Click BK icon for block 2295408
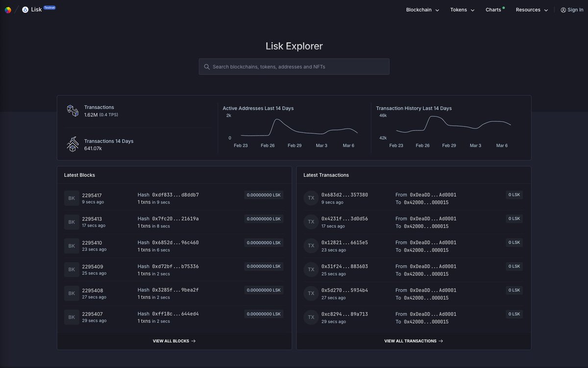This screenshot has width=588, height=368. tap(72, 293)
